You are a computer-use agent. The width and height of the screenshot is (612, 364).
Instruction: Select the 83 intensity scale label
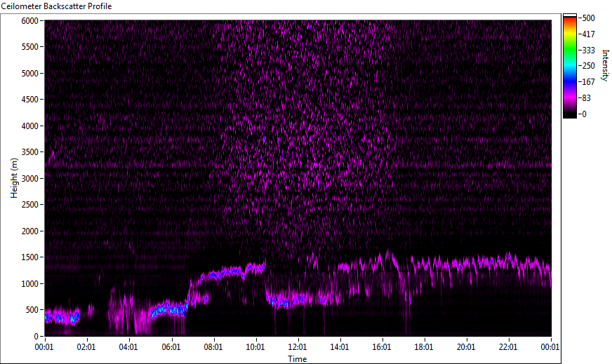click(x=586, y=98)
